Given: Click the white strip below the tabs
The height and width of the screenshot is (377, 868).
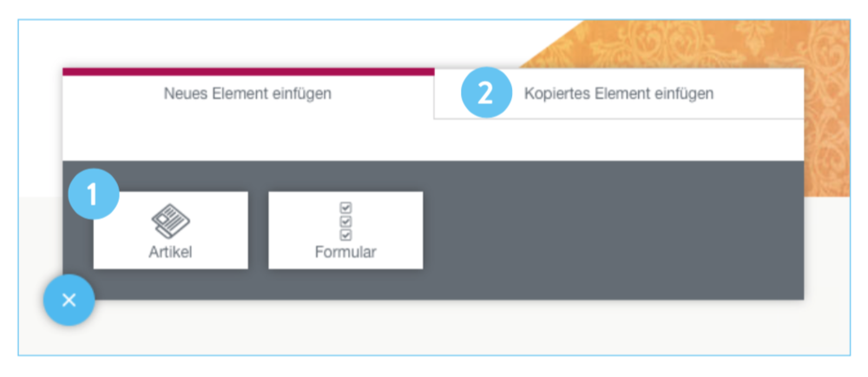Looking at the screenshot, I should tap(434, 141).
